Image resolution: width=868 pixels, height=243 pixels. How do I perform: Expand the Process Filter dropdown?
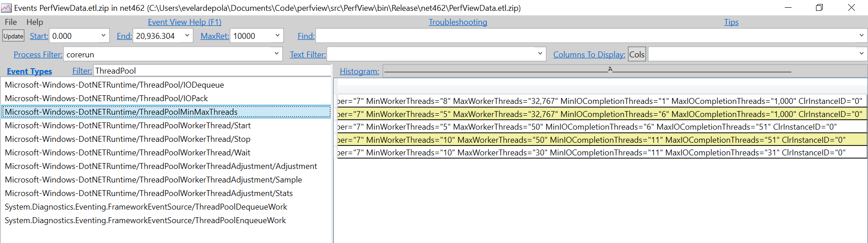[x=277, y=54]
